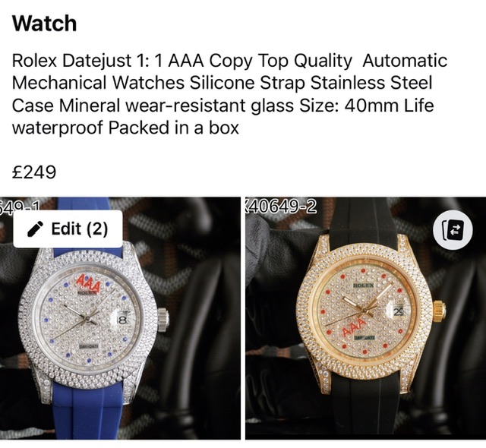Click the pencil icon beside Edit
This screenshot has width=486, height=448.
coord(35,229)
